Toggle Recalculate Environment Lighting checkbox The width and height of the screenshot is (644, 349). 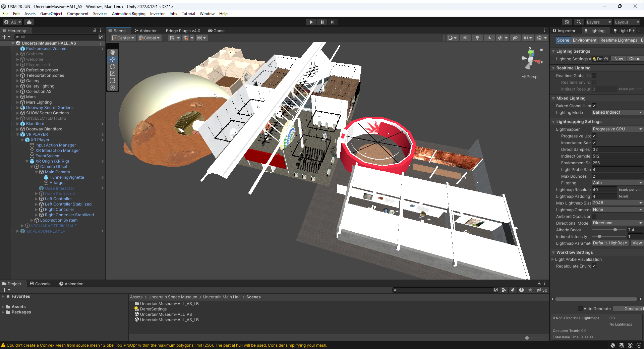pyautogui.click(x=594, y=266)
